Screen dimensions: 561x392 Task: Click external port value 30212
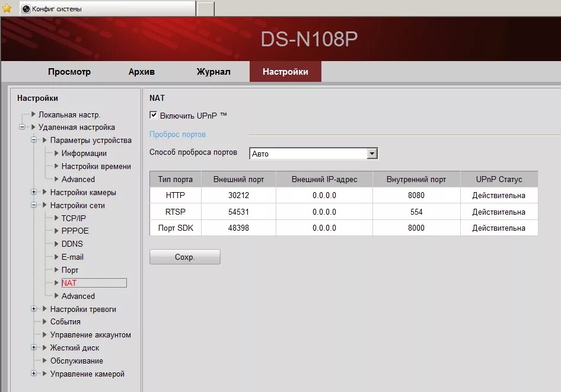(238, 195)
